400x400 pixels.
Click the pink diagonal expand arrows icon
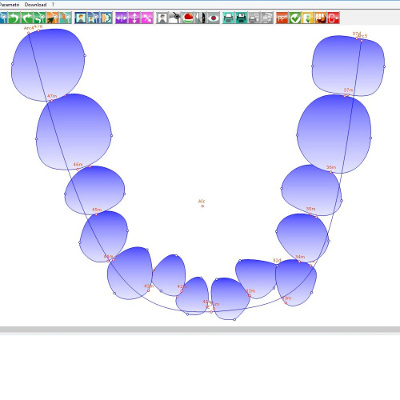(147, 18)
